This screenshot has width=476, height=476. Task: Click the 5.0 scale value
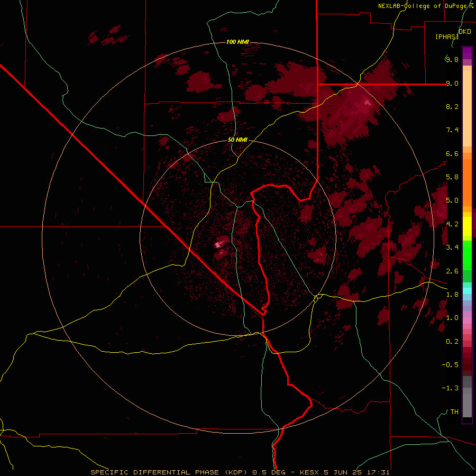(x=452, y=200)
